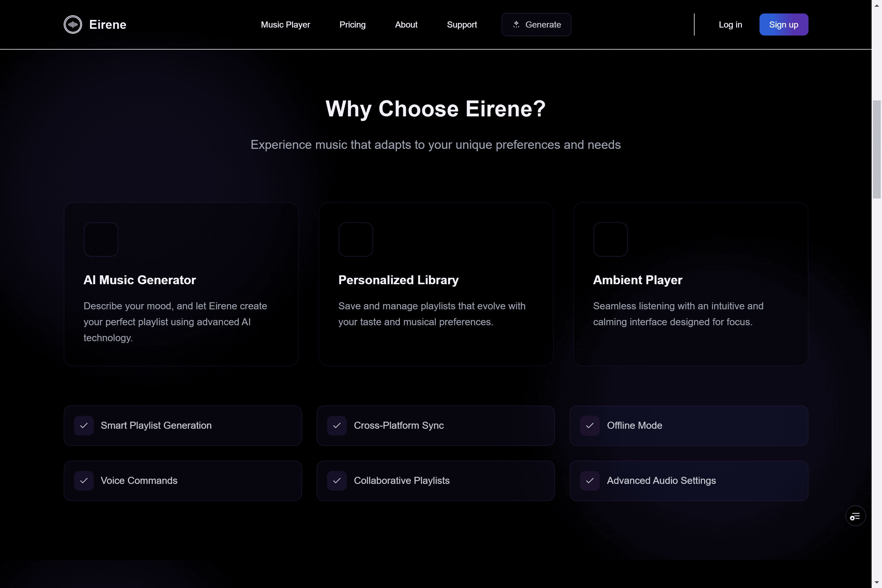Click the Advanced Audio Settings label

pos(661,481)
